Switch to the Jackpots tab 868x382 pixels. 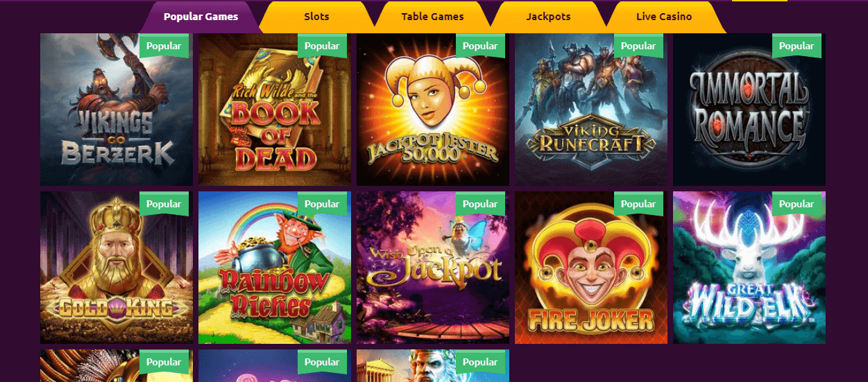pos(548,17)
